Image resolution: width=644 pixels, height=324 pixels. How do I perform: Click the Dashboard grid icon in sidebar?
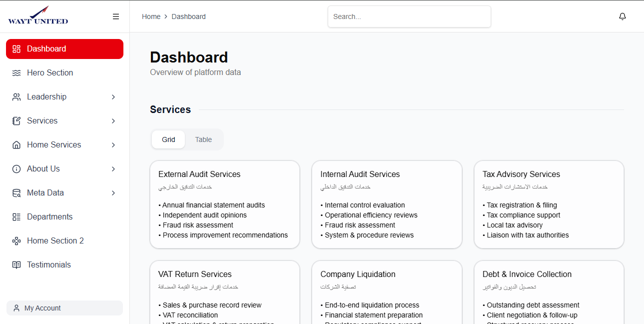pos(16,49)
